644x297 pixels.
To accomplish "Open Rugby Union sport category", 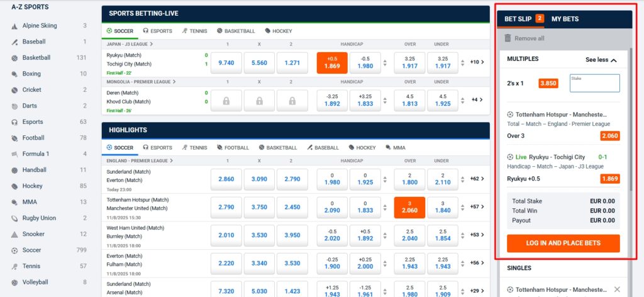I will (49, 218).
